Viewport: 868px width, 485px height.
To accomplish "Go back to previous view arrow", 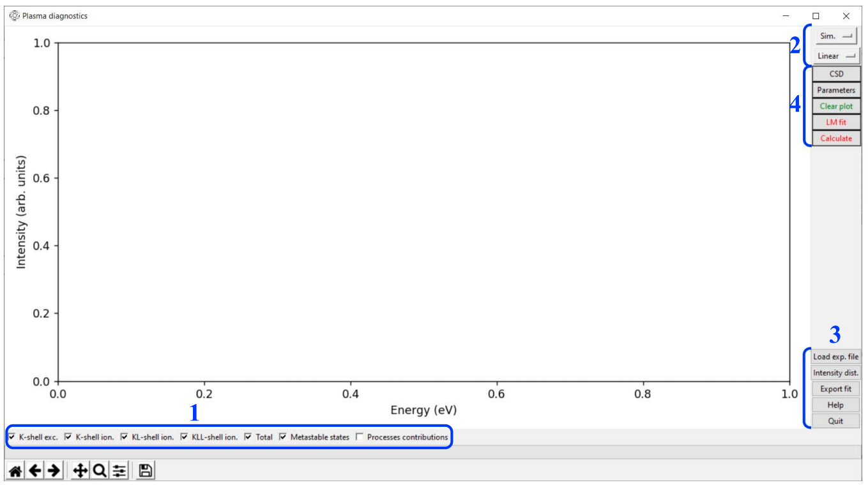I will coord(35,471).
